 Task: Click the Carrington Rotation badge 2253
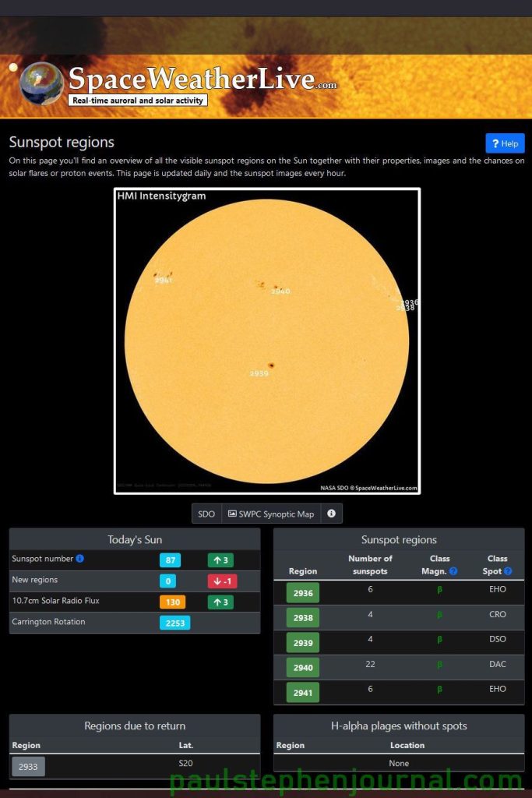175,623
